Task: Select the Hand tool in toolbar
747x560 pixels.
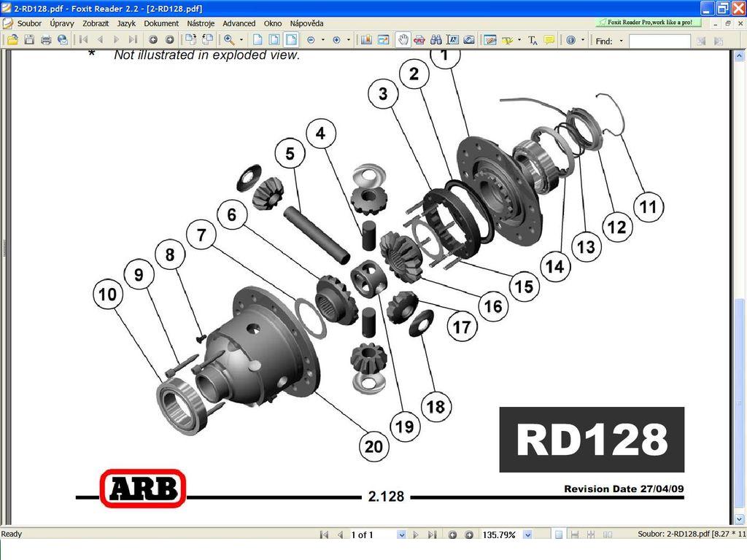Action: 403,40
